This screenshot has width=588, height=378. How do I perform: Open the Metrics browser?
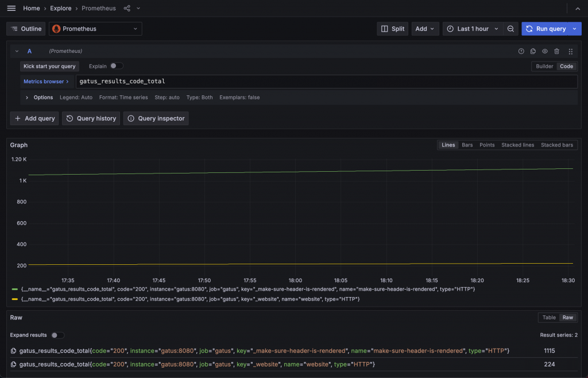[x=46, y=82]
